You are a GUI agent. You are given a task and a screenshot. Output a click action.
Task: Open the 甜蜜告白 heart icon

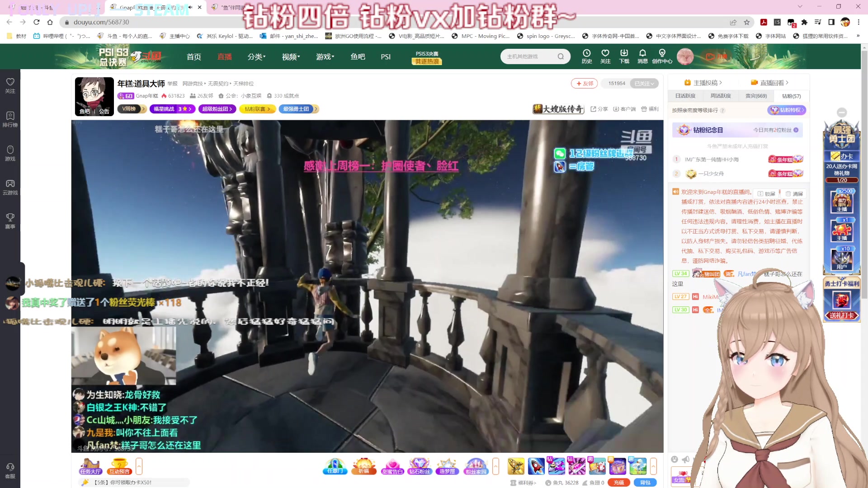tap(392, 466)
